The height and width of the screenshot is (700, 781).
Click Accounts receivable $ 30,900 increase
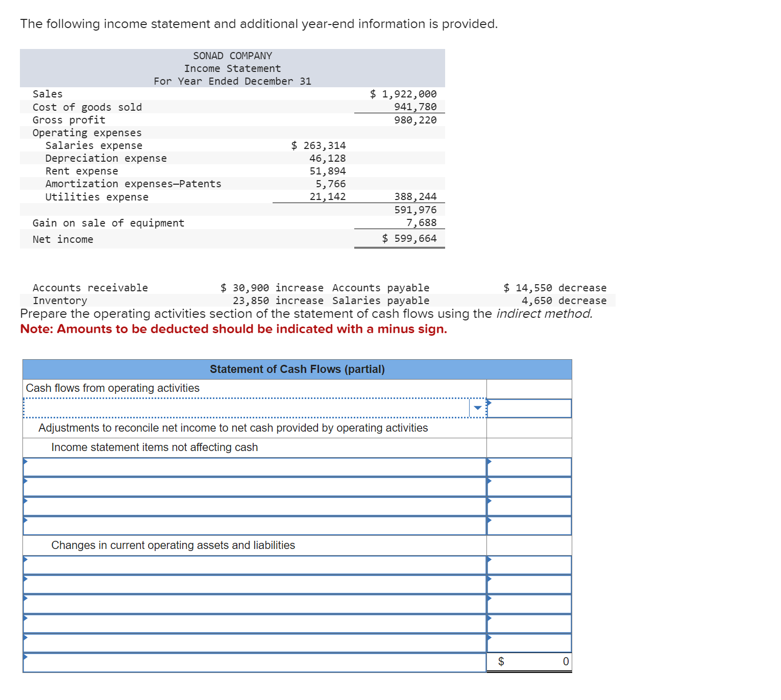pos(272,288)
